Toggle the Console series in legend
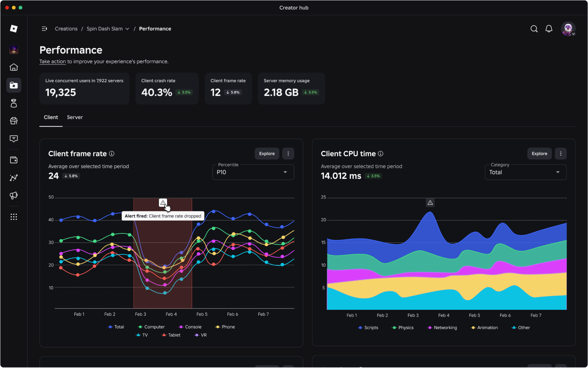 tap(190, 327)
